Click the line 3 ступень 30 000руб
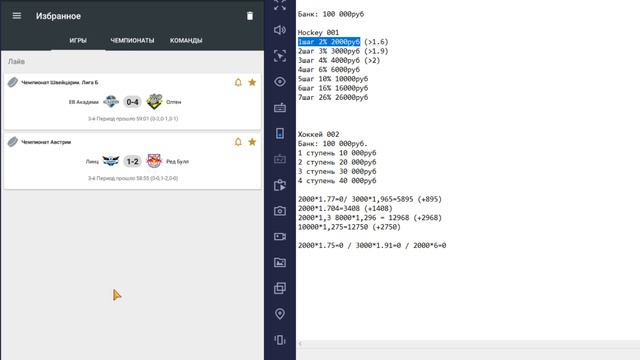 (x=337, y=171)
